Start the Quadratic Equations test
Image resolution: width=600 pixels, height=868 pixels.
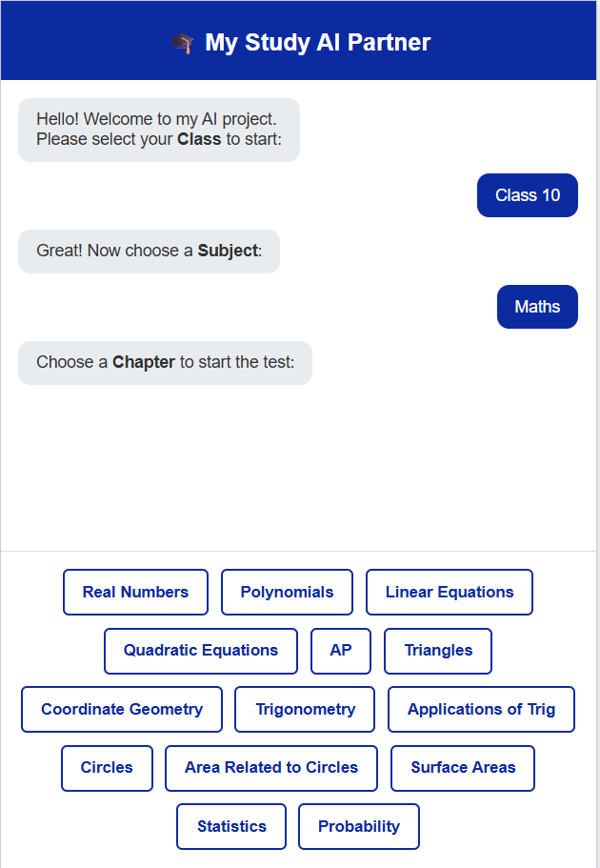[x=201, y=651]
